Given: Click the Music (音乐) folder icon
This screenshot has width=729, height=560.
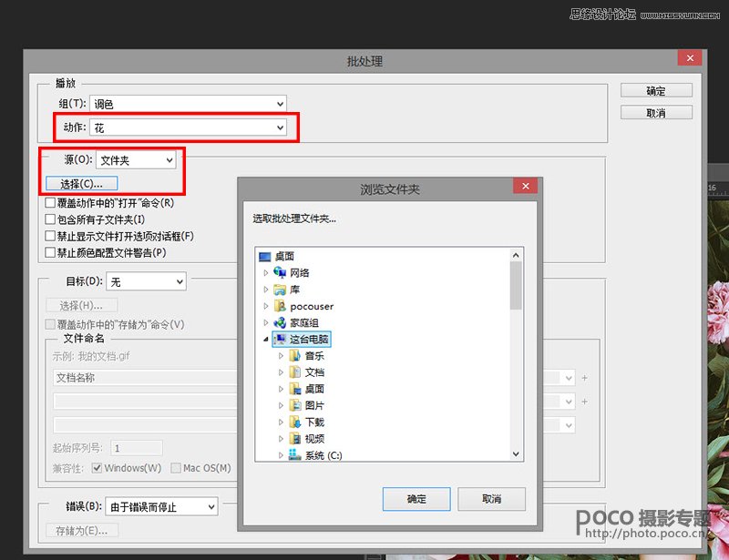Looking at the screenshot, I should pos(294,356).
